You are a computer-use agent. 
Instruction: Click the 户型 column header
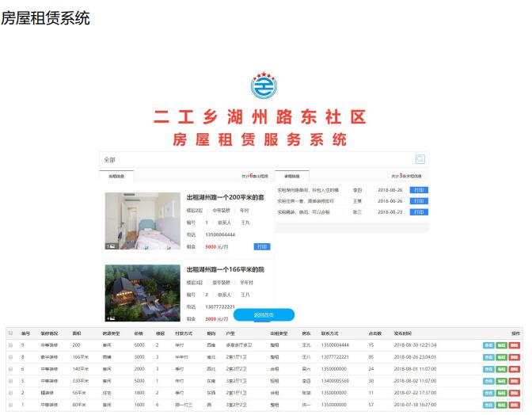pos(230,333)
